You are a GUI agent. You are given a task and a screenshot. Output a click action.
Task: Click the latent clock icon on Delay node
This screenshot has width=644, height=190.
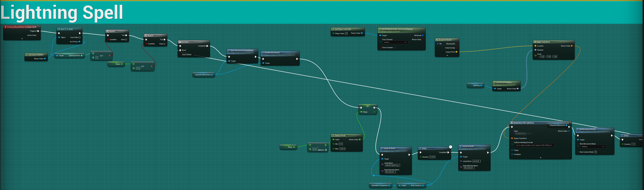(450, 147)
